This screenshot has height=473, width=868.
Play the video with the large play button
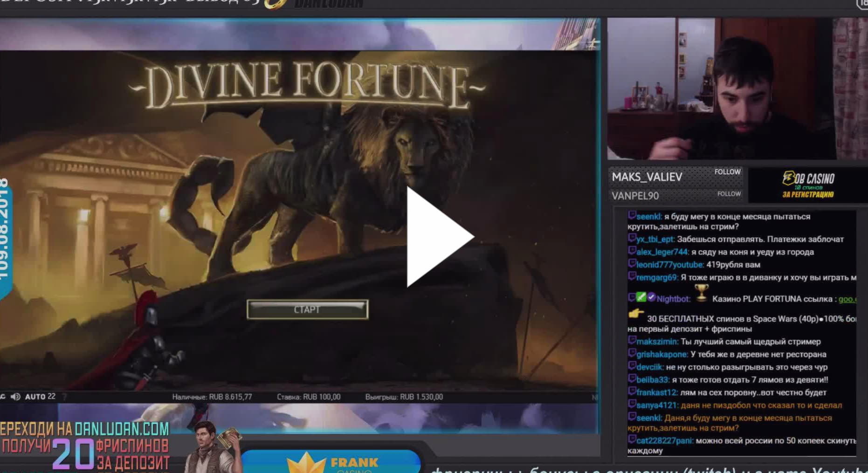pos(440,236)
